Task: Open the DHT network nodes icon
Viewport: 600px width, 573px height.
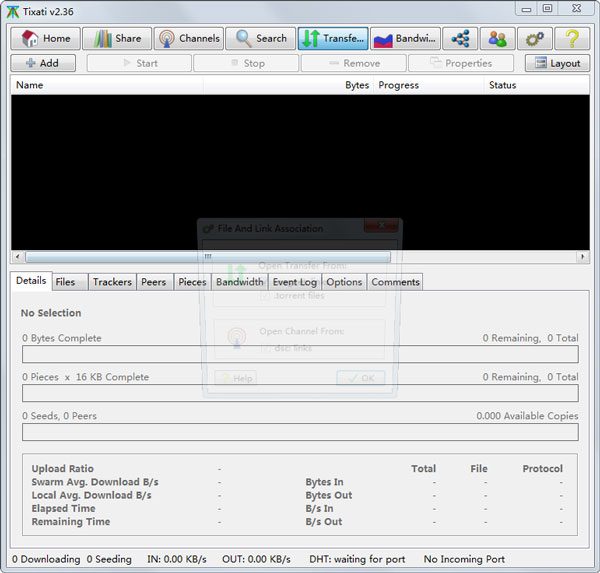Action: 460,39
